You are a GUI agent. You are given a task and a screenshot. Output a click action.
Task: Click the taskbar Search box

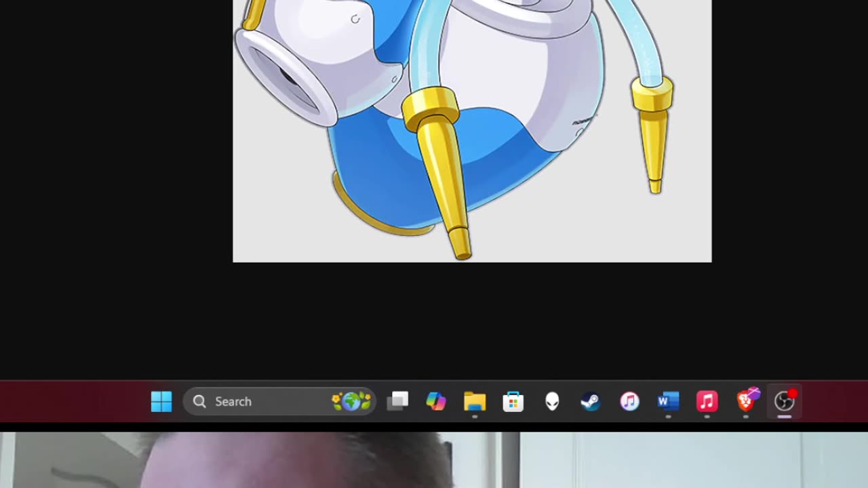point(279,401)
